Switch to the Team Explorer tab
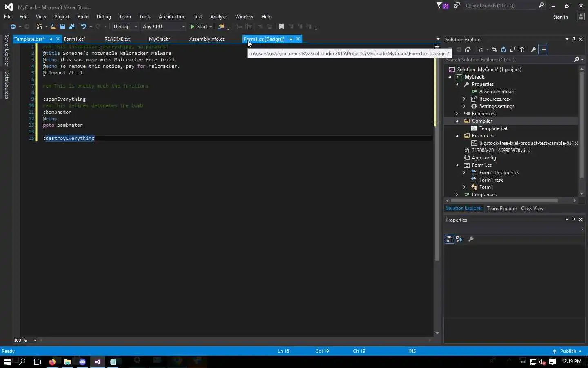The height and width of the screenshot is (368, 588). pos(502,209)
